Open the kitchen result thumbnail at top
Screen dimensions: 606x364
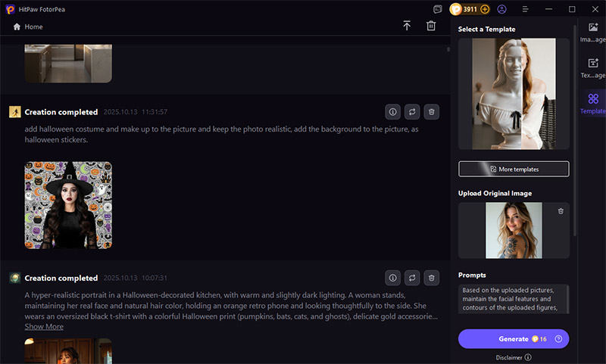coord(68,64)
